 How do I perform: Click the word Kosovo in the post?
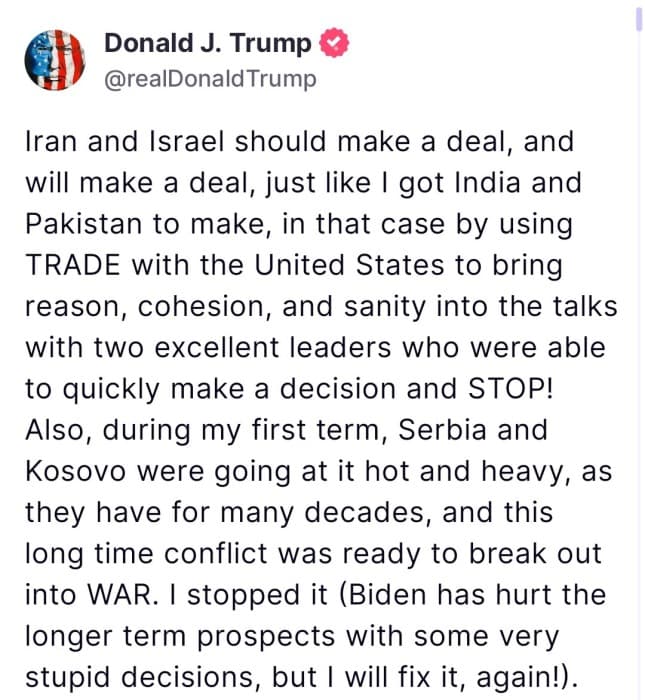point(75,471)
